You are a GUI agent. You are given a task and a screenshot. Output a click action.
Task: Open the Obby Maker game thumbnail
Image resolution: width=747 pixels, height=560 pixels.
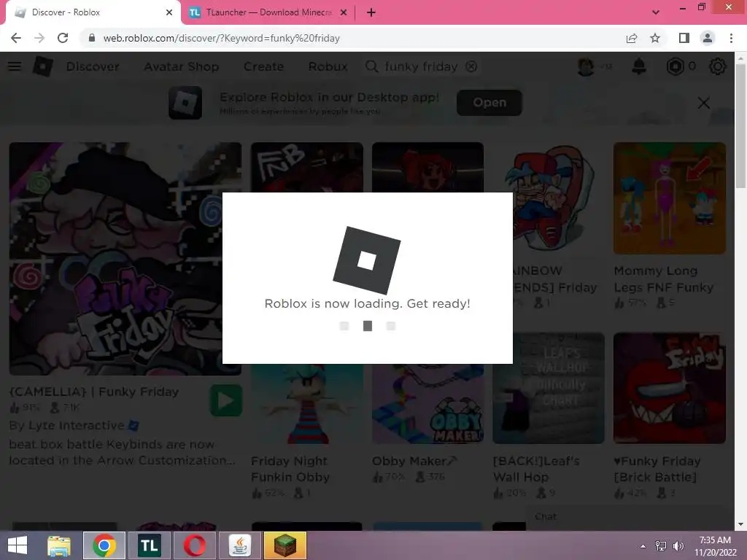(x=427, y=404)
